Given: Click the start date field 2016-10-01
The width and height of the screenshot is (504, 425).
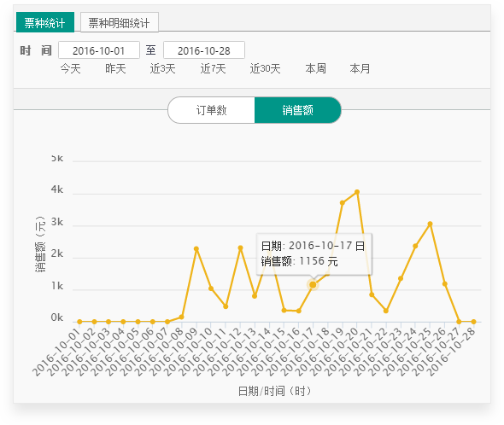Looking at the screenshot, I should (99, 50).
